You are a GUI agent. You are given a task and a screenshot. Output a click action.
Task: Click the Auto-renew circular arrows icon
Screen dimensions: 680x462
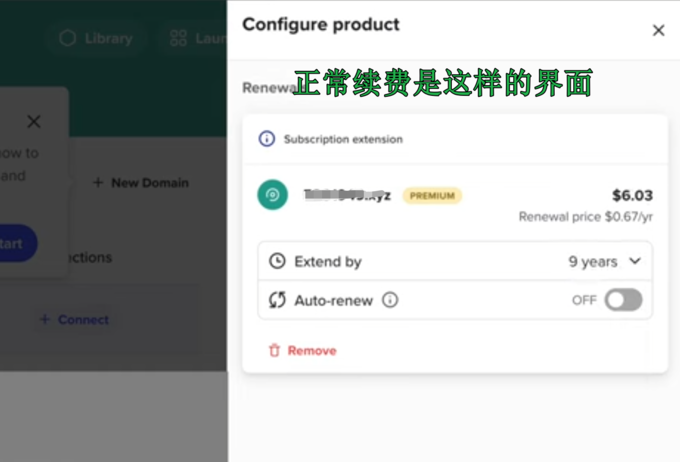pos(277,300)
